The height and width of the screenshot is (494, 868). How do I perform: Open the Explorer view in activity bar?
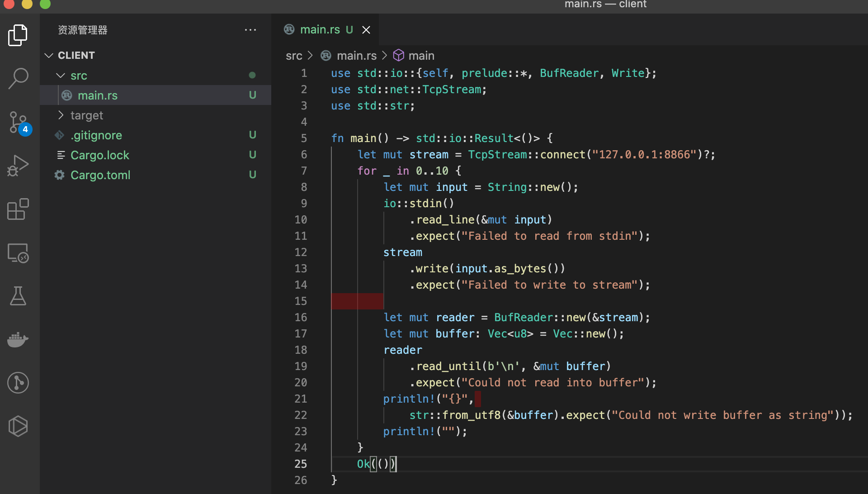tap(18, 35)
